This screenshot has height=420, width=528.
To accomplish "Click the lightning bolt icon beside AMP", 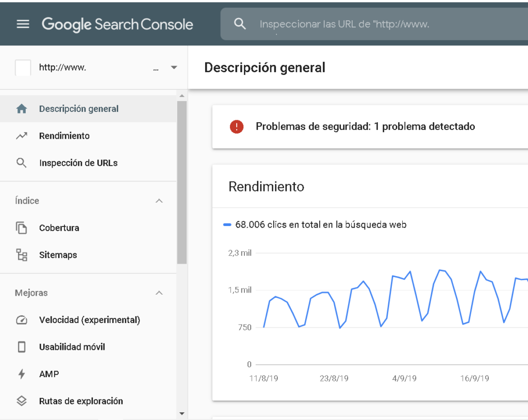I will (22, 374).
